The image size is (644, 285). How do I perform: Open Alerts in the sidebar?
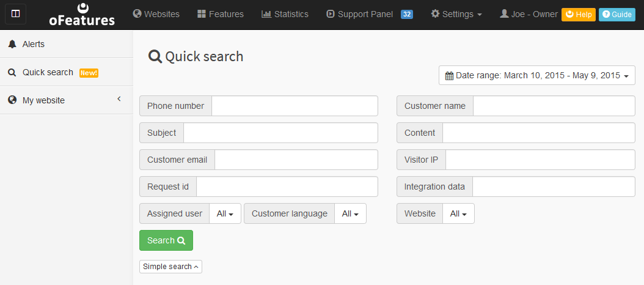pos(67,44)
